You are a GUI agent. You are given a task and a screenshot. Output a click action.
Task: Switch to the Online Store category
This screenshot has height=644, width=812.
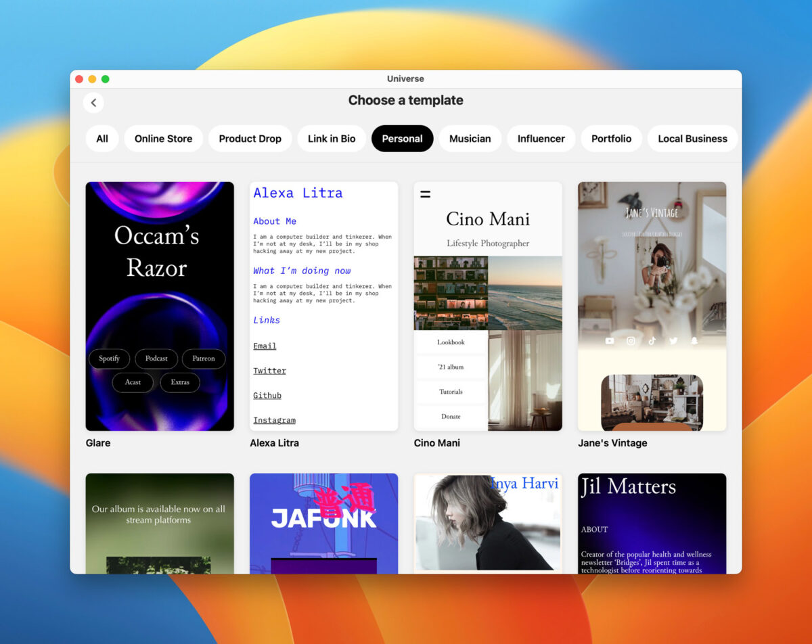163,139
